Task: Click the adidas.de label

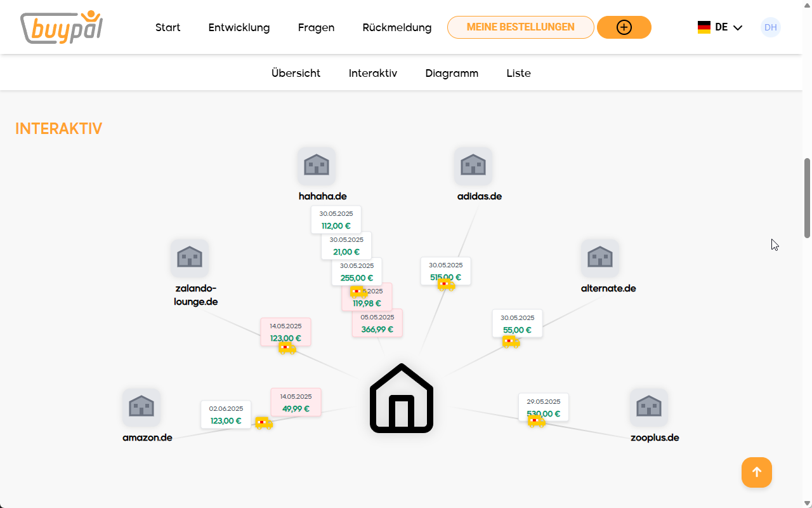Action: point(480,196)
